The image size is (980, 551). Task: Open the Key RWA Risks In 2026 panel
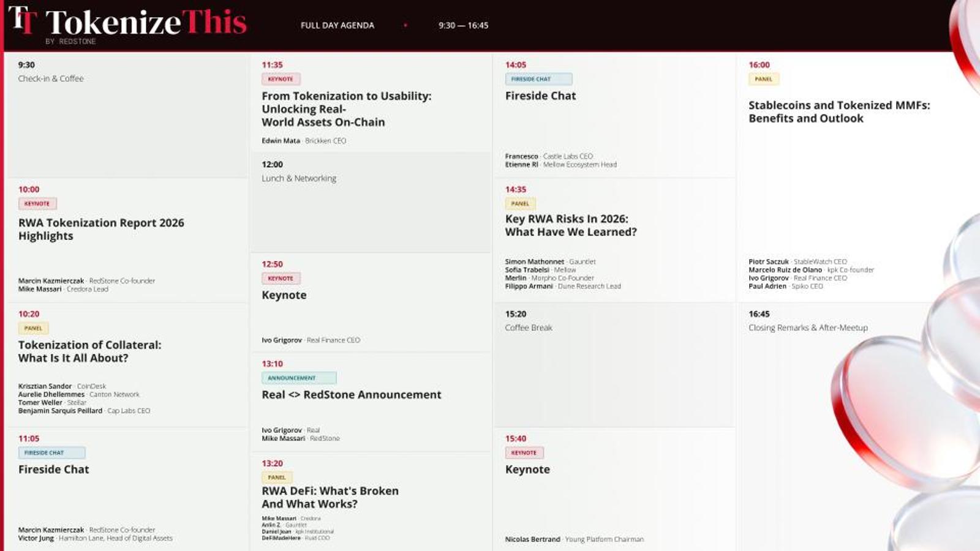570,225
